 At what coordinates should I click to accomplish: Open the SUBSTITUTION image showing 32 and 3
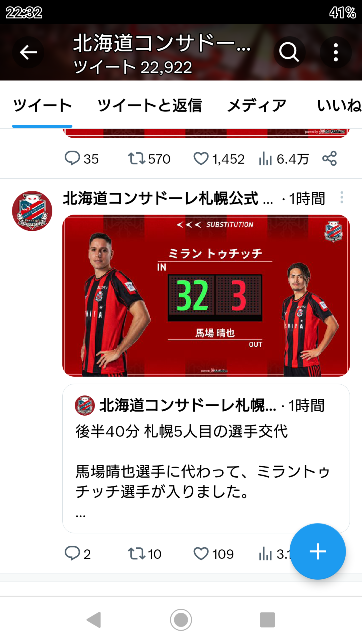pos(206,296)
